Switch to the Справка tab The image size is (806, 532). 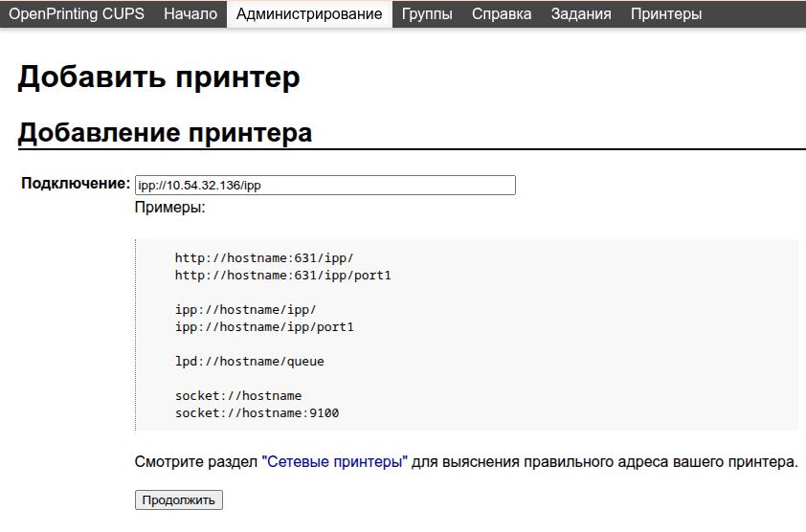point(502,14)
